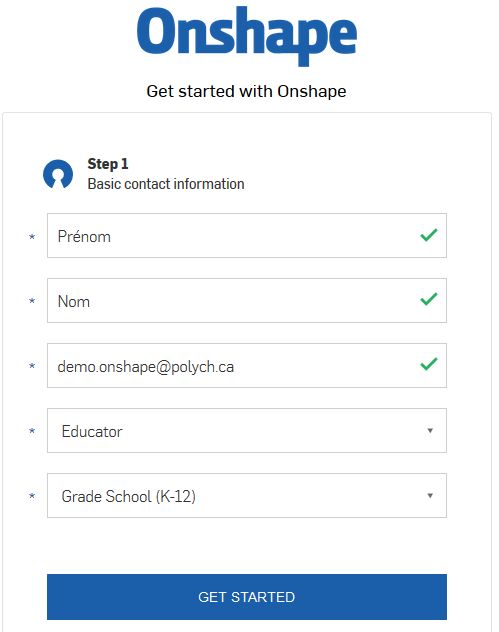Click the Step 1 heading text

pyautogui.click(x=108, y=164)
